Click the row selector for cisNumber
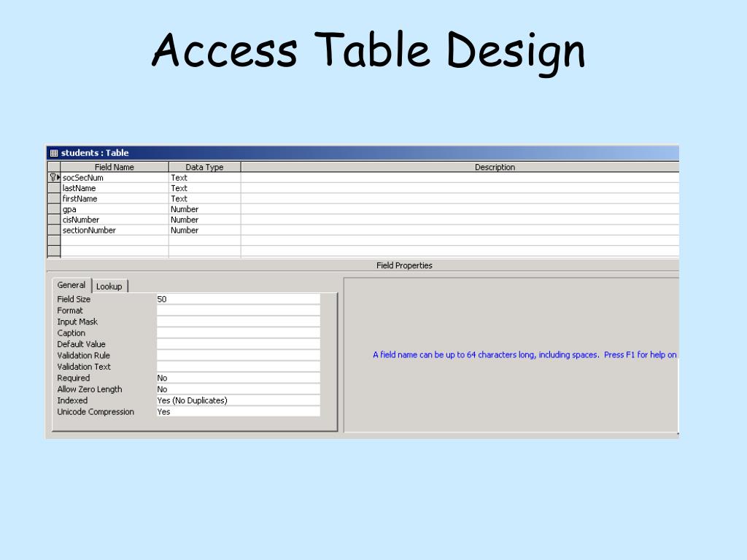This screenshot has height=560, width=747. click(x=54, y=219)
